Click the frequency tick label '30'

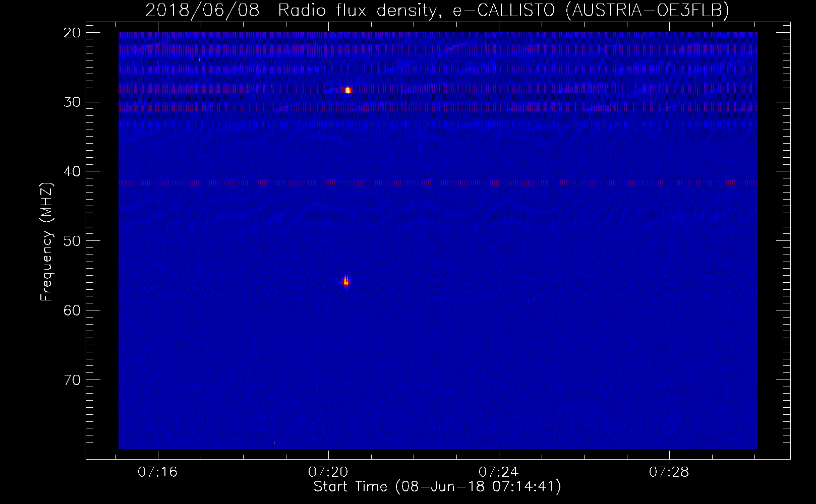[x=73, y=102]
